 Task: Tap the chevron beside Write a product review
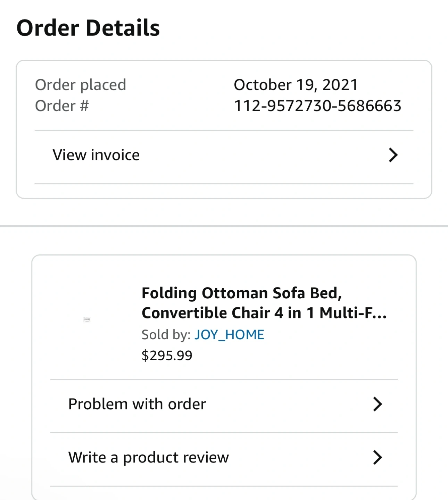tap(378, 457)
